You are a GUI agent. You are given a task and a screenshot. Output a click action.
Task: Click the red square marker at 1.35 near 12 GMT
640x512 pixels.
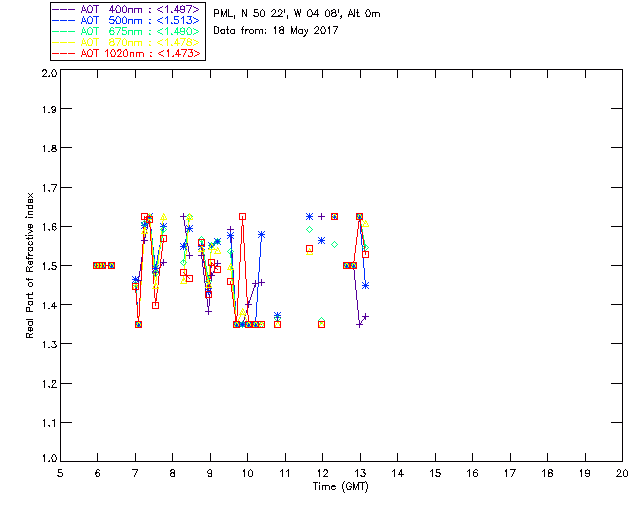[321, 325]
